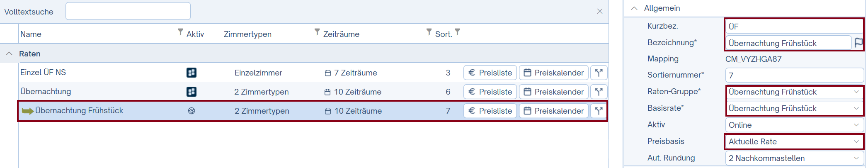
Task: Open Preisliste for Einzel ÜF NS
Action: coord(490,73)
